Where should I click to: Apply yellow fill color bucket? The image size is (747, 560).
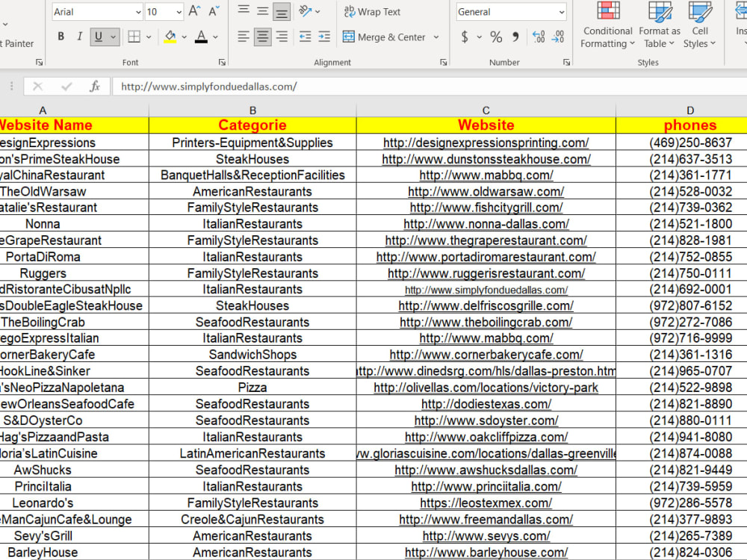[x=170, y=36]
